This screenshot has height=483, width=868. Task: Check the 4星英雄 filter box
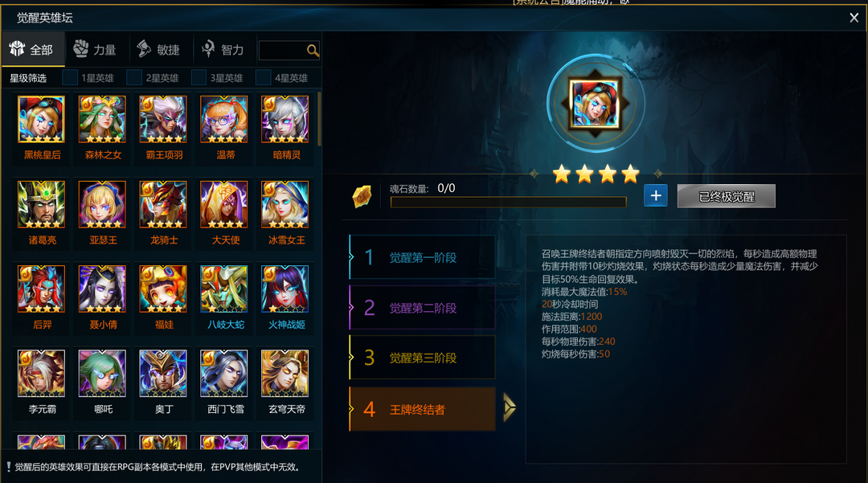point(264,77)
